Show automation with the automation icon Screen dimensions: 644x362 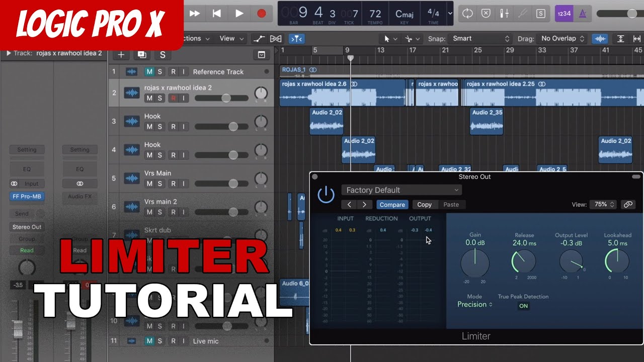coord(259,39)
